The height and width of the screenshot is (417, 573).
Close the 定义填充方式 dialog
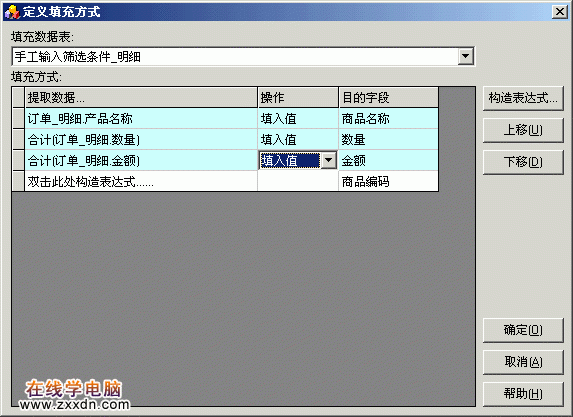[x=560, y=12]
